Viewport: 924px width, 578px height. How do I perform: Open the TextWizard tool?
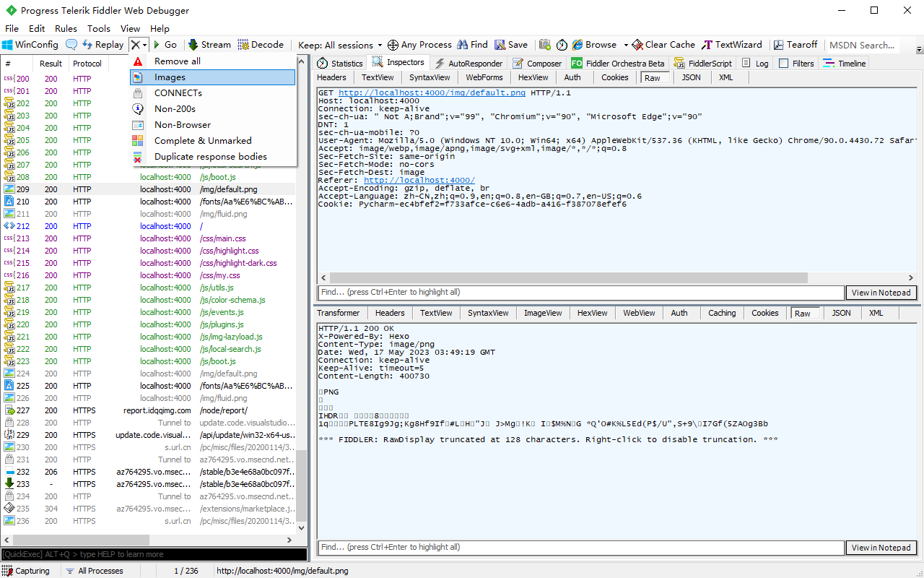coord(732,45)
